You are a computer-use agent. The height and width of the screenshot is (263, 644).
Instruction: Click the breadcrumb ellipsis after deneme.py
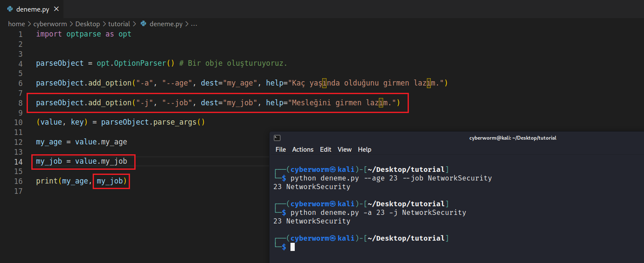(194, 24)
